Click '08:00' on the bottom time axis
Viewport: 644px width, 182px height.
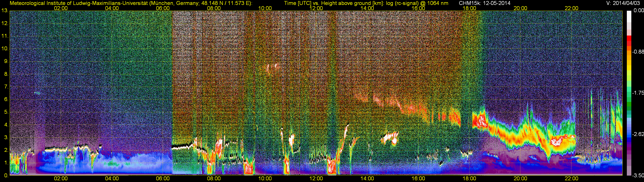[x=214, y=179]
